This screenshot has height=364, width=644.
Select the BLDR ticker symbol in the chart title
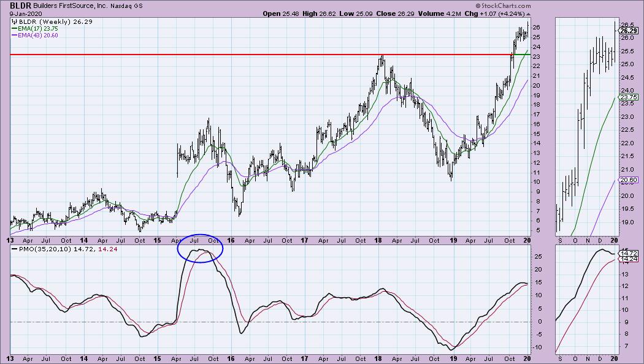pos(20,6)
